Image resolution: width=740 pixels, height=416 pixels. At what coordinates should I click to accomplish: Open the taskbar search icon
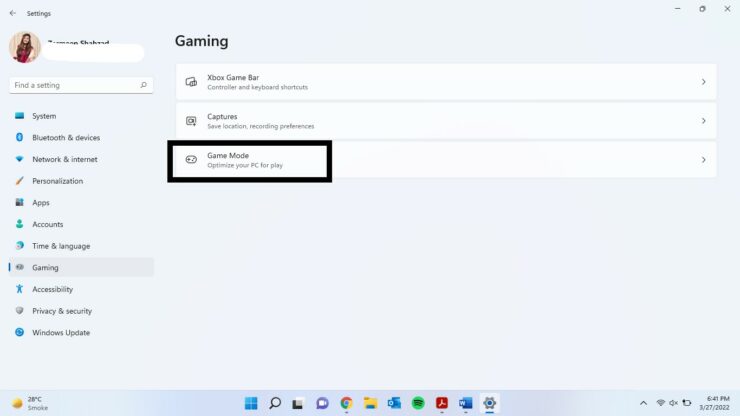click(275, 403)
